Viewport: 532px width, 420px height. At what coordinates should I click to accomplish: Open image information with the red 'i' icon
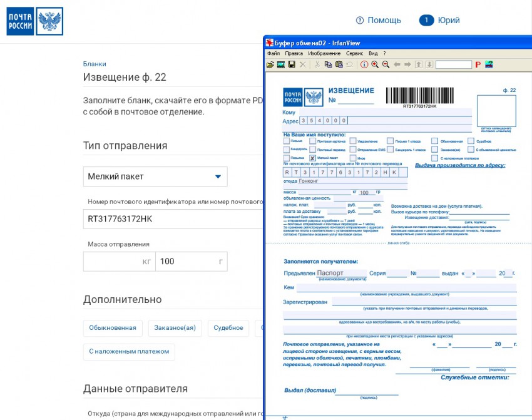pos(364,64)
